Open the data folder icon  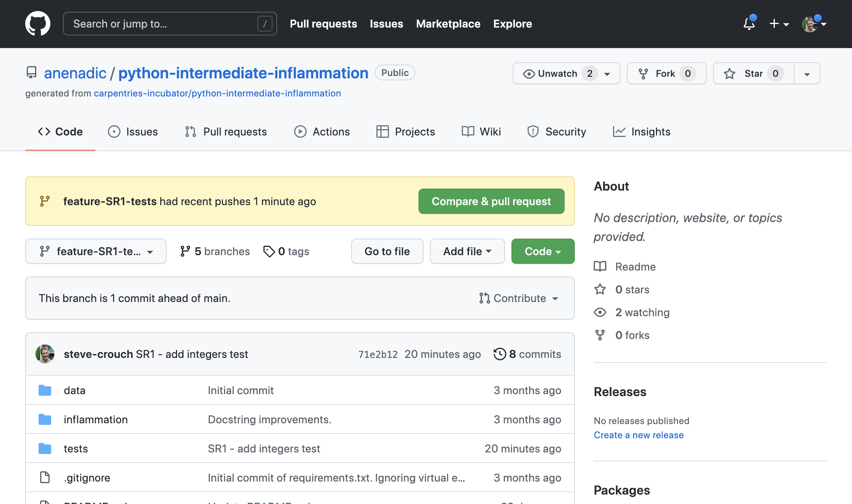click(x=45, y=390)
